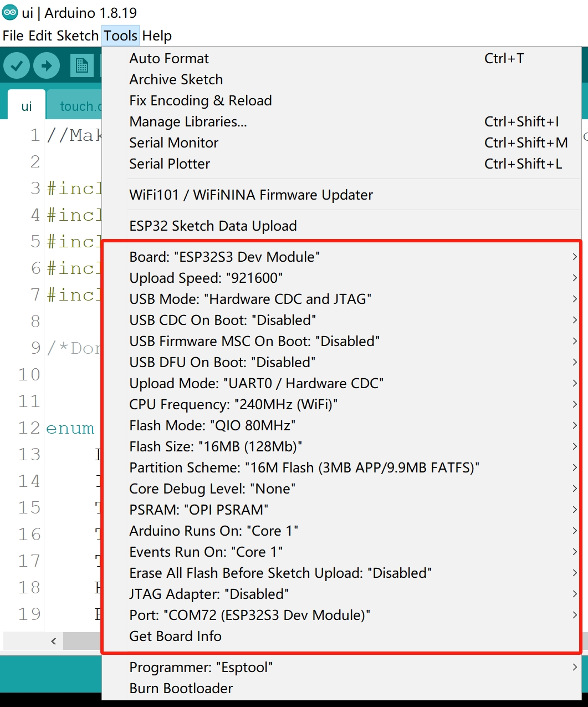Expand Events Run On "Core 1" submenu
588x707 pixels.
[341, 552]
